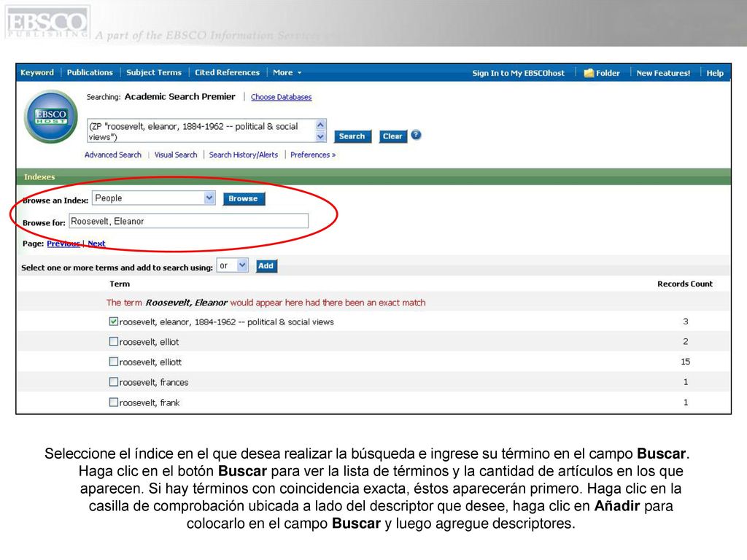
Task: Uncheck roosevelt, eleanor political & social views
Action: tap(113, 322)
